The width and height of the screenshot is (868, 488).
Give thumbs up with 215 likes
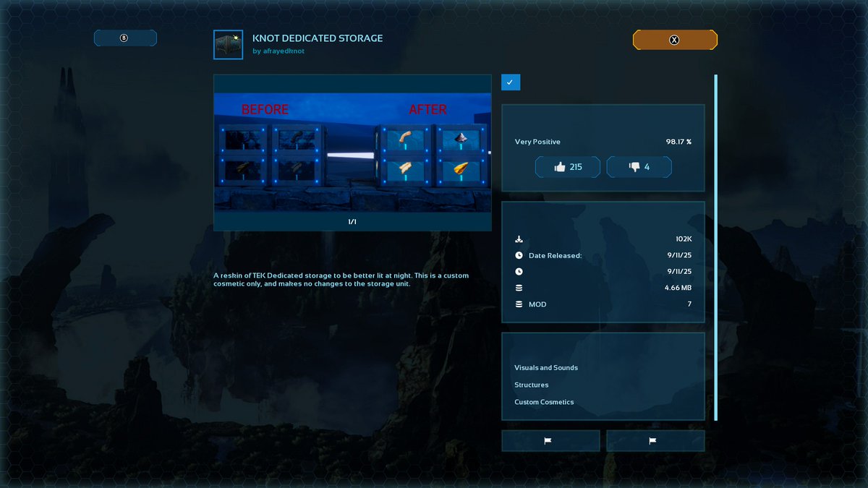point(568,167)
